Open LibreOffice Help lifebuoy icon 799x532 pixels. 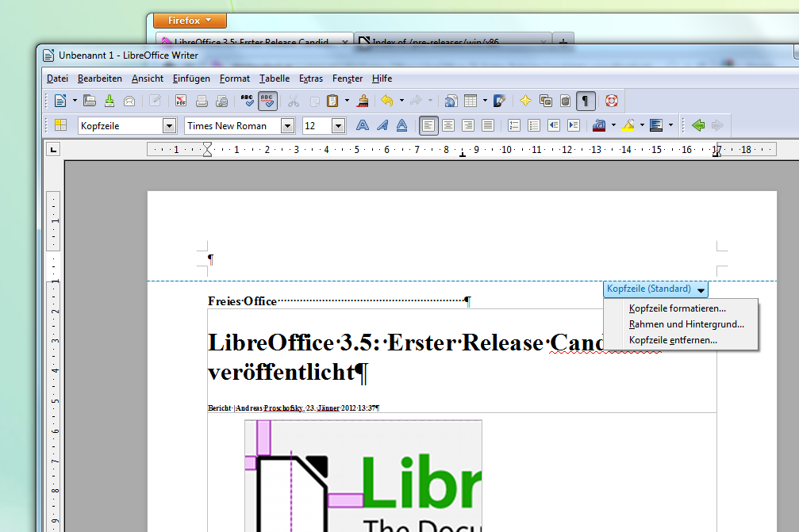pos(612,101)
